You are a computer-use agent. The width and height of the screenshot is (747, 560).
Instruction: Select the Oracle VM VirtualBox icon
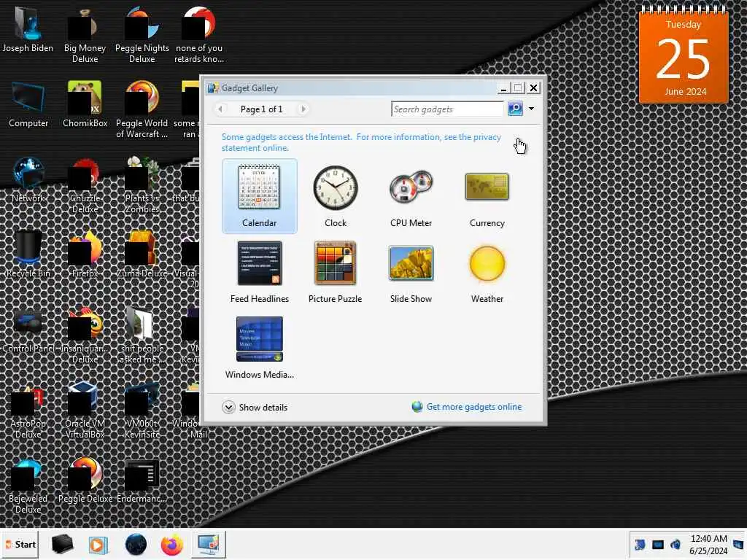[85, 411]
